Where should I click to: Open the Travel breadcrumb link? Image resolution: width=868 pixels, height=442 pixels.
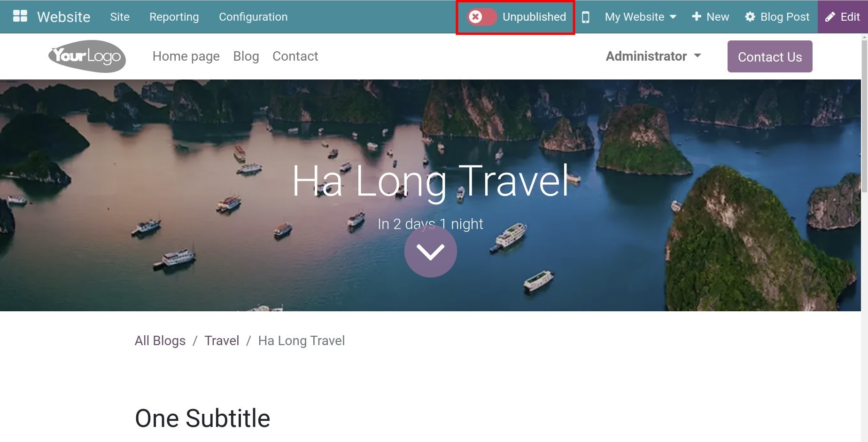click(x=222, y=340)
